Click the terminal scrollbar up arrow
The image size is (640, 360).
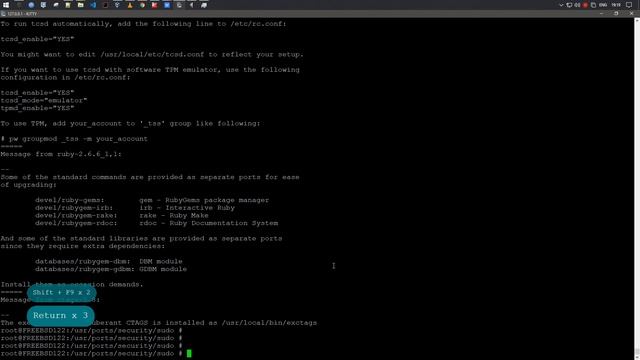[x=637, y=20]
